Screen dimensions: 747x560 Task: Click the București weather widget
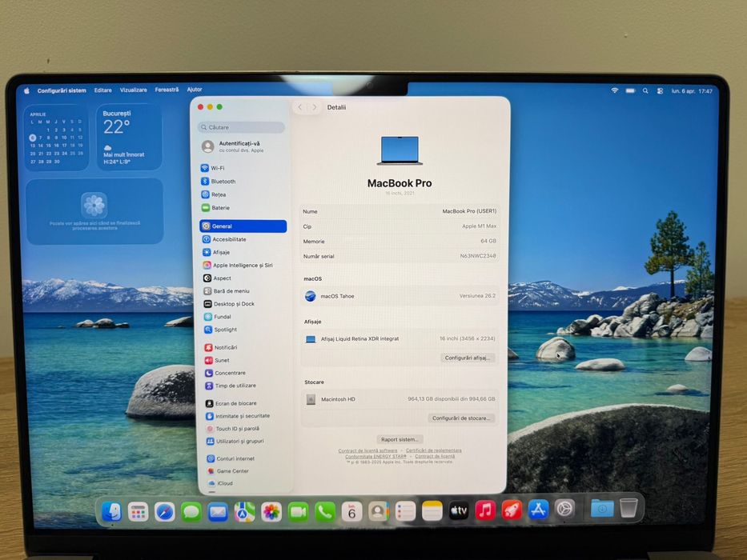[x=129, y=138]
